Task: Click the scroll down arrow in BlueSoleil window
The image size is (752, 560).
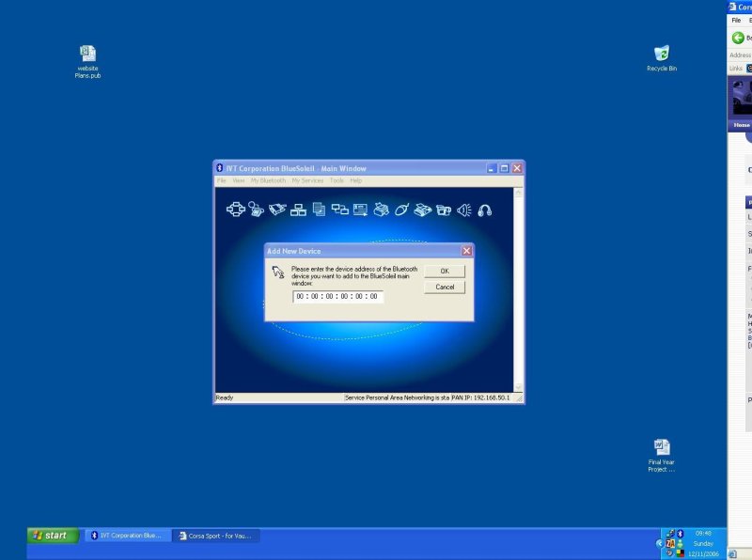Action: pyautogui.click(x=518, y=387)
